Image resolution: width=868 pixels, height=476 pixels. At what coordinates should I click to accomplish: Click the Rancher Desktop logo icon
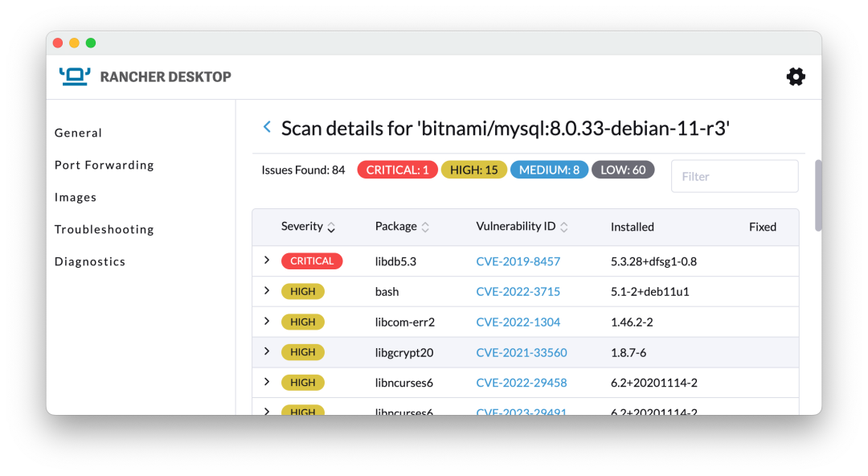pos(75,76)
